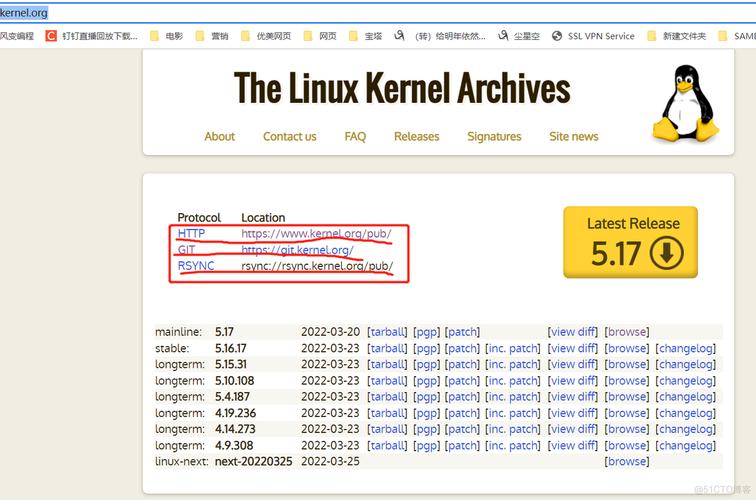This screenshot has width=756, height=500.
Task: Download Latest Release 5.17 button
Action: click(631, 242)
